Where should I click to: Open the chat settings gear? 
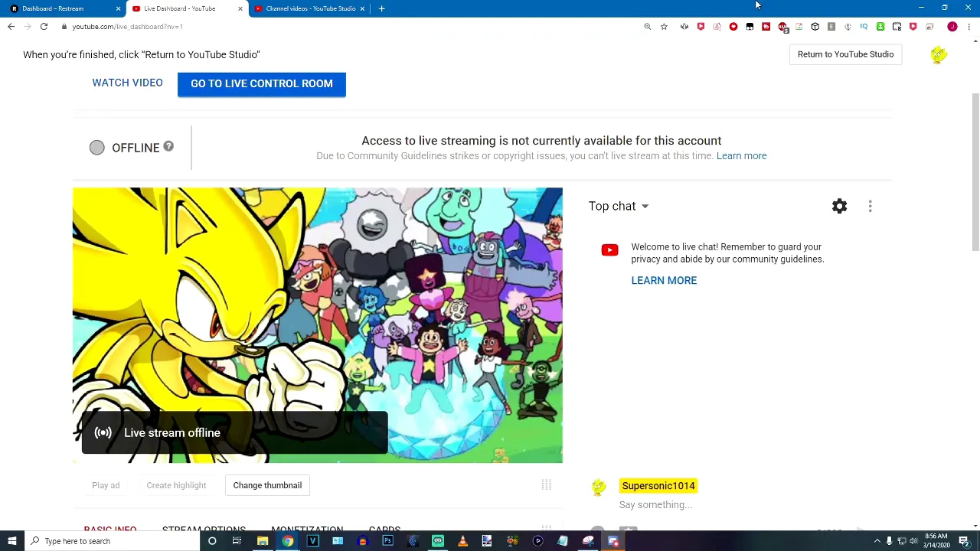840,206
